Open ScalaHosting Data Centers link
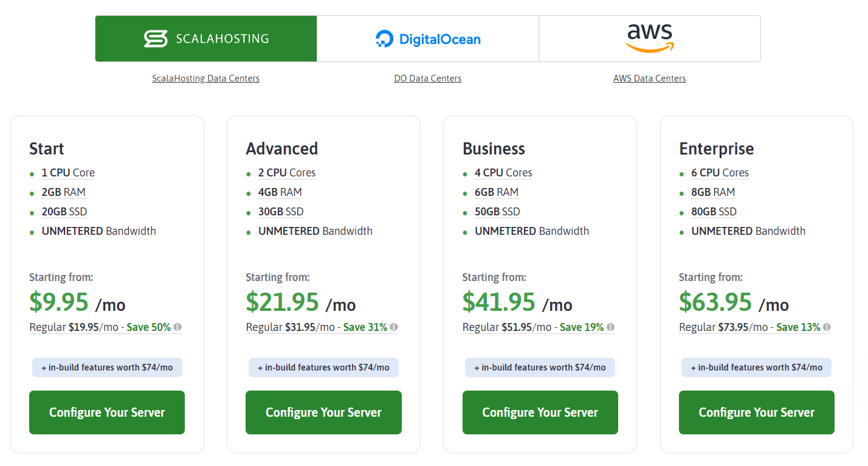868x466 pixels. pos(205,78)
